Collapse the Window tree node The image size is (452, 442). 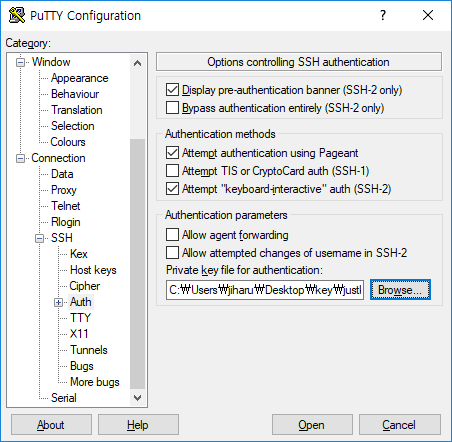point(21,62)
